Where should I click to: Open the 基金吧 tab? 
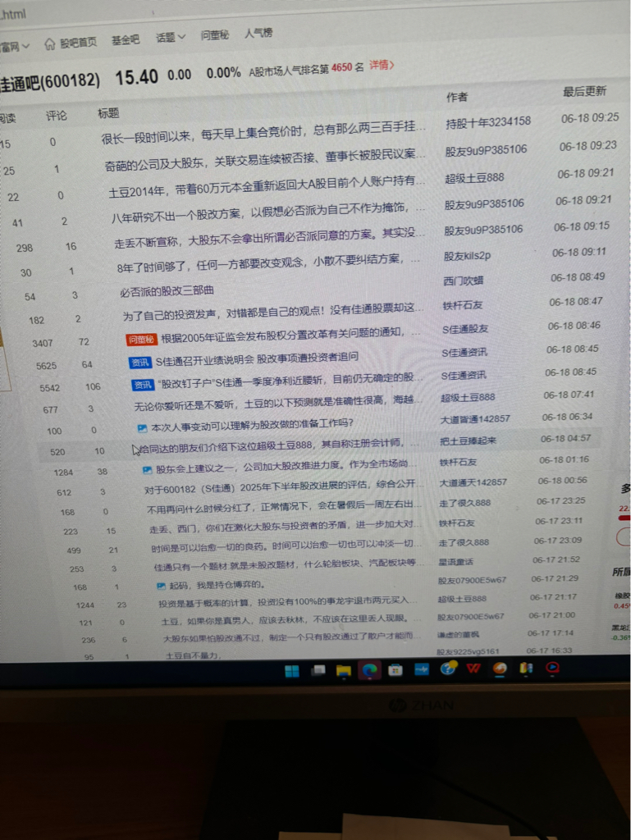(126, 39)
